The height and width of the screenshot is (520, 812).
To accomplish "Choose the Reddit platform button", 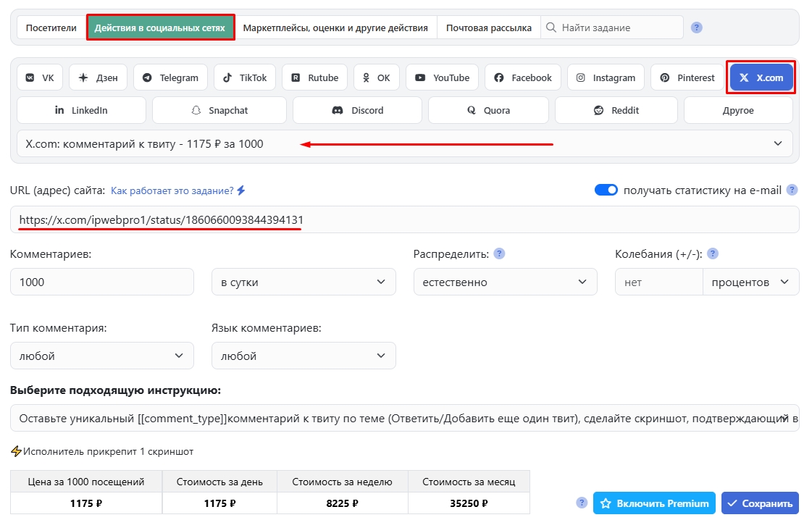I will tap(616, 110).
